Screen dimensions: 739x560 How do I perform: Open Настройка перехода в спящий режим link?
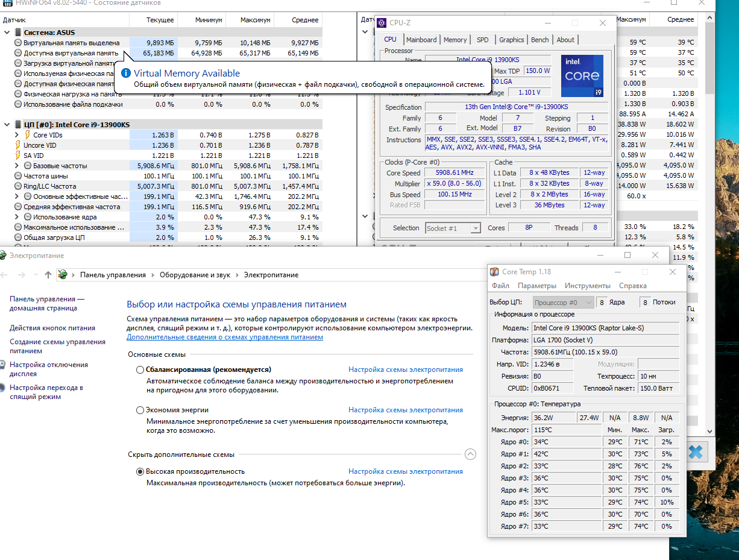point(46,392)
